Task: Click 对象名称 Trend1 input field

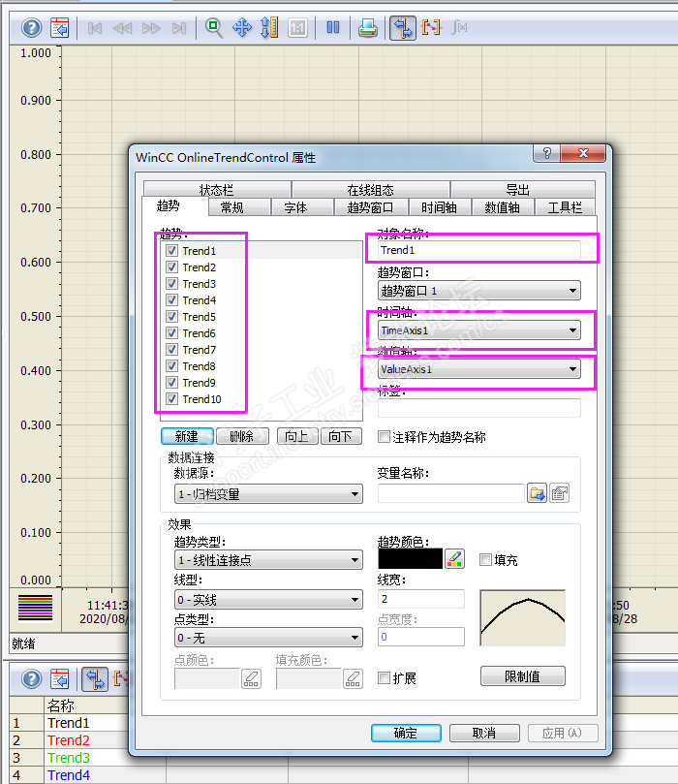Action: point(479,250)
